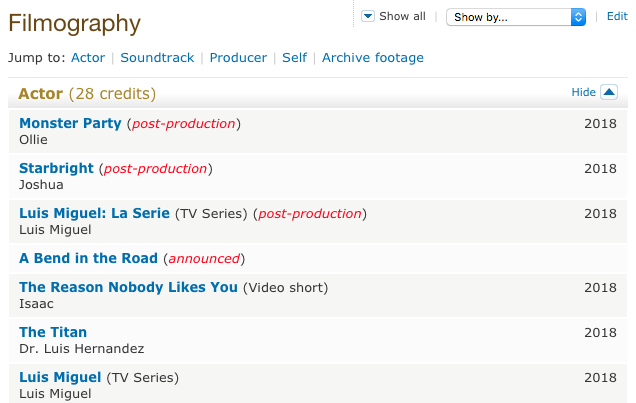Screen dimensions: 636x403
Task: Open Luis Miguel: La Serie link
Action: (94, 213)
